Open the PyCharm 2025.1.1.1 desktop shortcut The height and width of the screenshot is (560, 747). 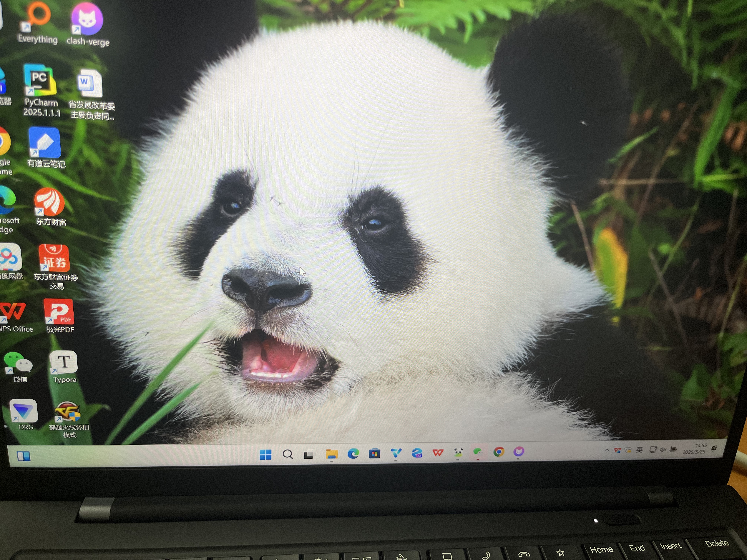pos(40,80)
